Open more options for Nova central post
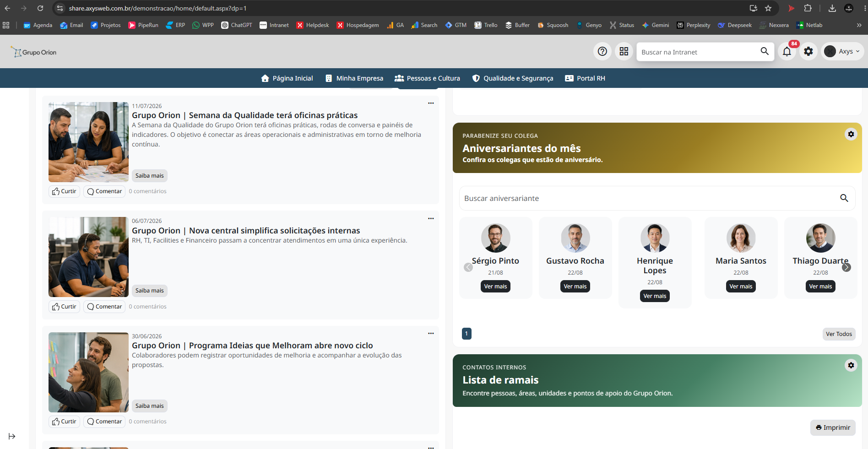This screenshot has height=449, width=868. (431, 219)
